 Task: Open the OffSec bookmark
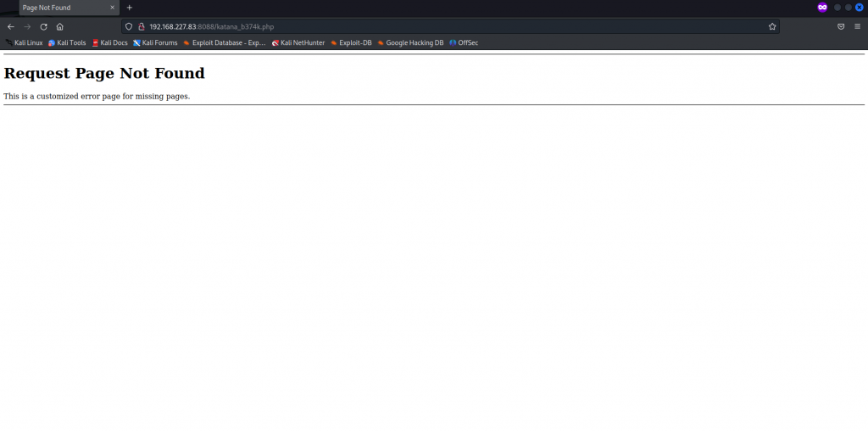[464, 42]
